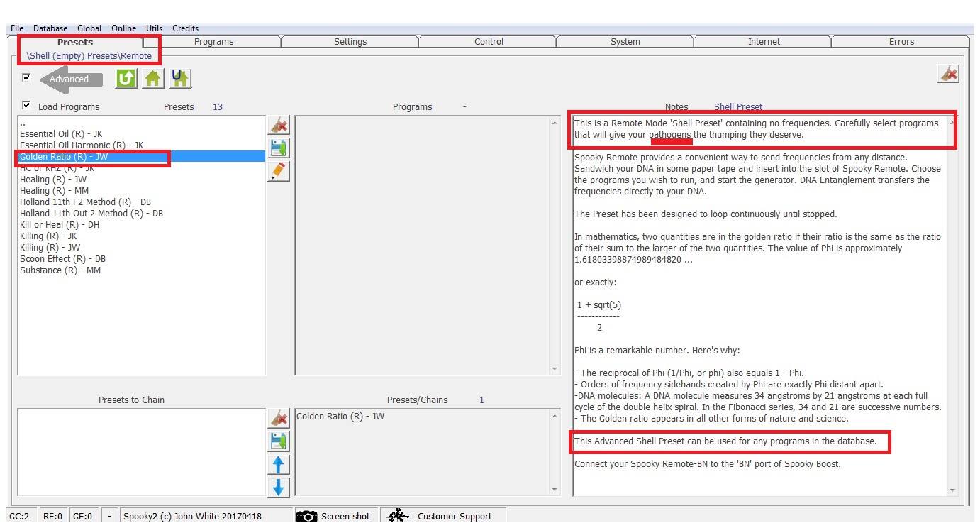Click the green up-level arrow icon
This screenshot has width=980, height=528.
tap(126, 78)
